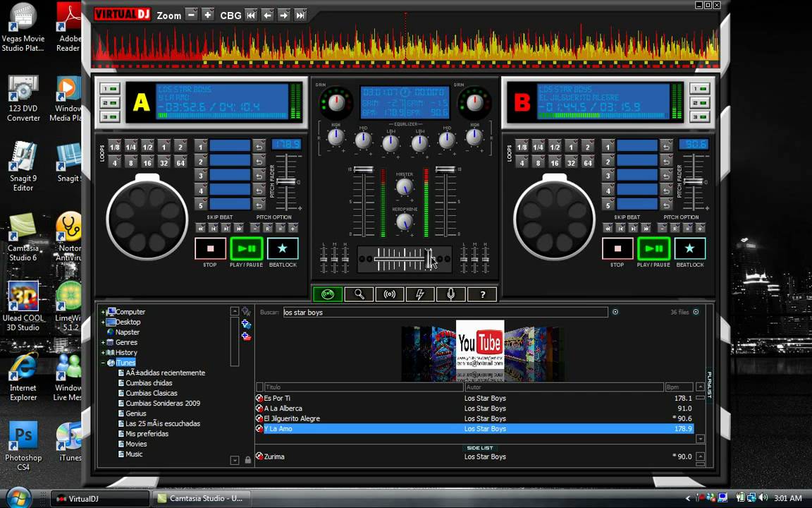Open the Cumbias chidas playlist

149,383
